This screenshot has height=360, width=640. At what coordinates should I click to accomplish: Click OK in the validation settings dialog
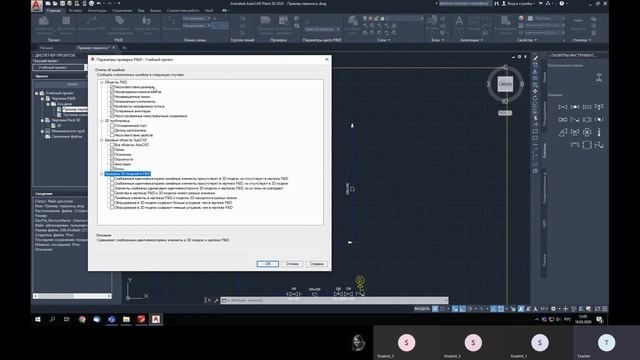tap(268, 264)
